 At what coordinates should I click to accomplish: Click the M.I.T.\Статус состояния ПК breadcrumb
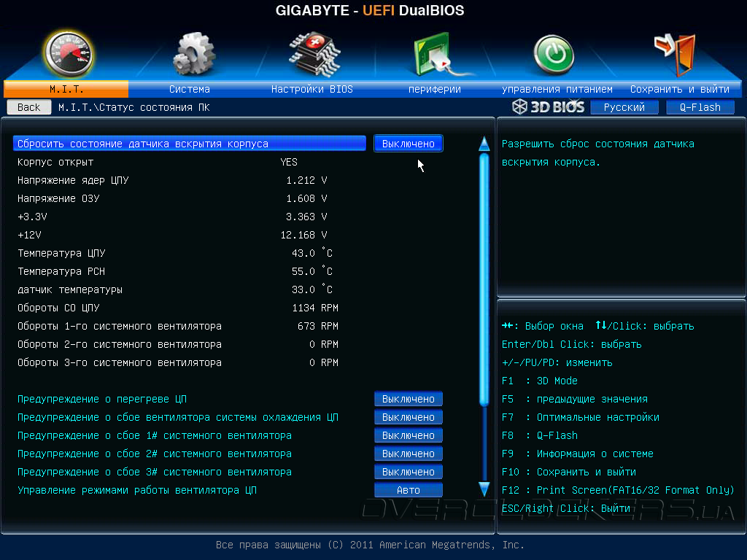point(134,108)
